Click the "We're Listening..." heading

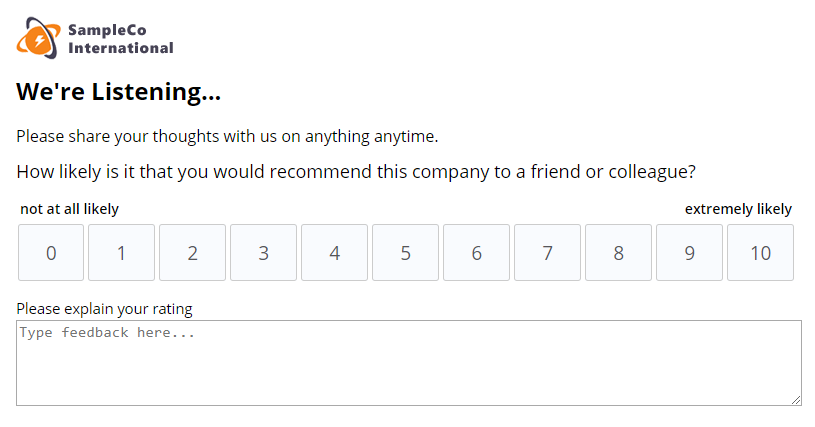[x=118, y=92]
